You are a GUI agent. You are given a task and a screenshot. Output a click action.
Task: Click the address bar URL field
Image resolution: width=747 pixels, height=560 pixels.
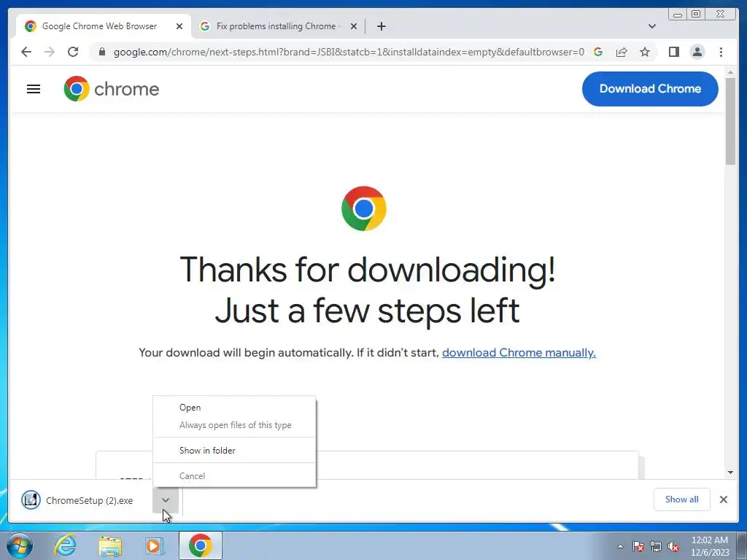(349, 52)
